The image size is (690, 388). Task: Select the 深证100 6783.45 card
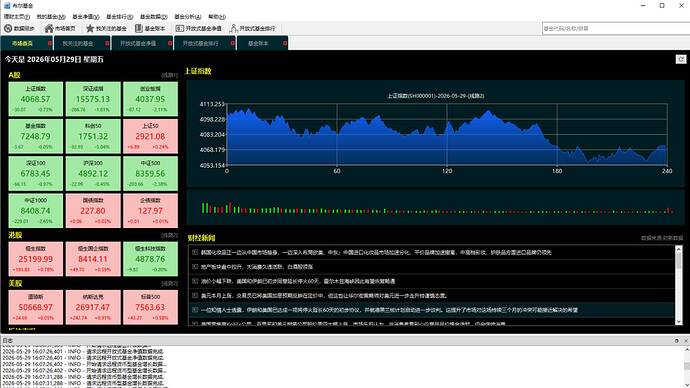pyautogui.click(x=36, y=173)
